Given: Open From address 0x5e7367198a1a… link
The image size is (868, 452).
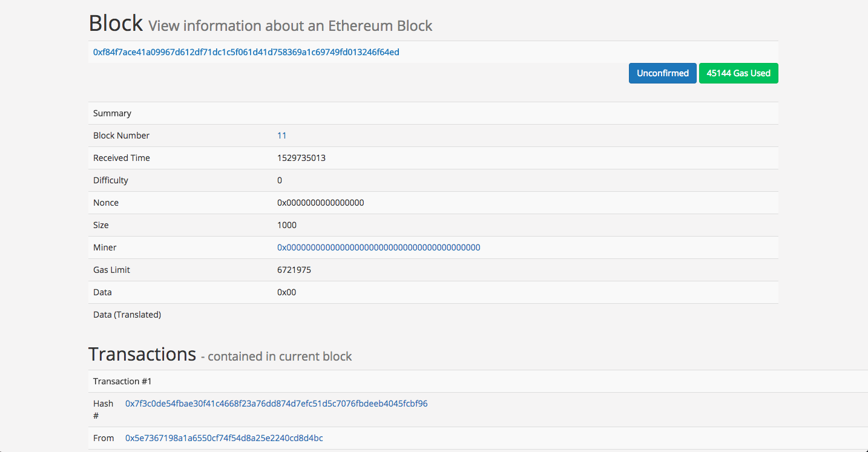Looking at the screenshot, I should [x=224, y=438].
